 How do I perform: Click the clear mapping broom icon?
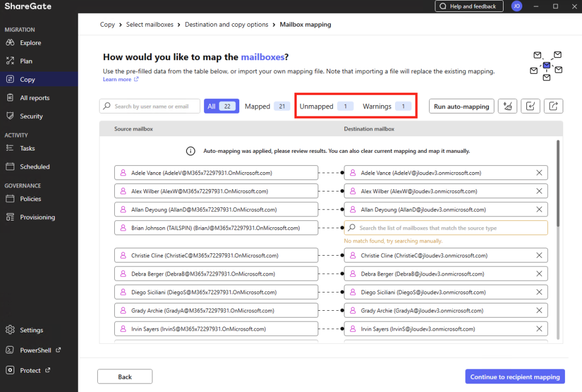508,106
